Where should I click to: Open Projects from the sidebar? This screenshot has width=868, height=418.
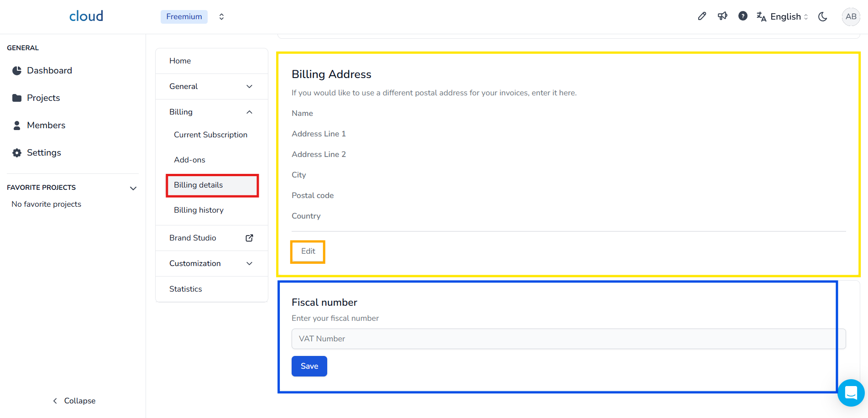pyautogui.click(x=43, y=98)
